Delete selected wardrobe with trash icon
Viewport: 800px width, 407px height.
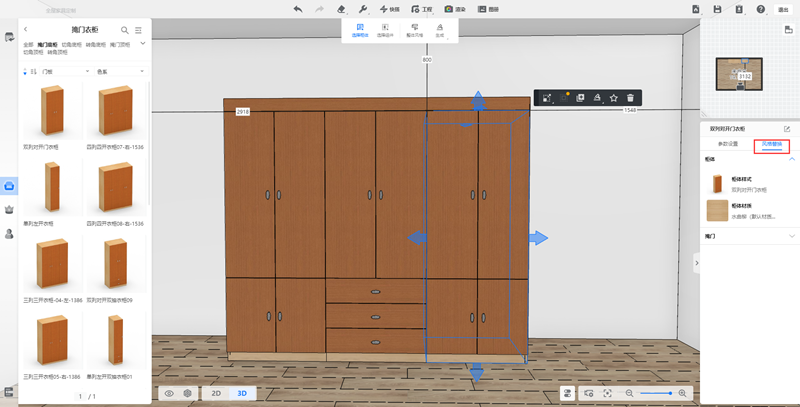tap(630, 97)
